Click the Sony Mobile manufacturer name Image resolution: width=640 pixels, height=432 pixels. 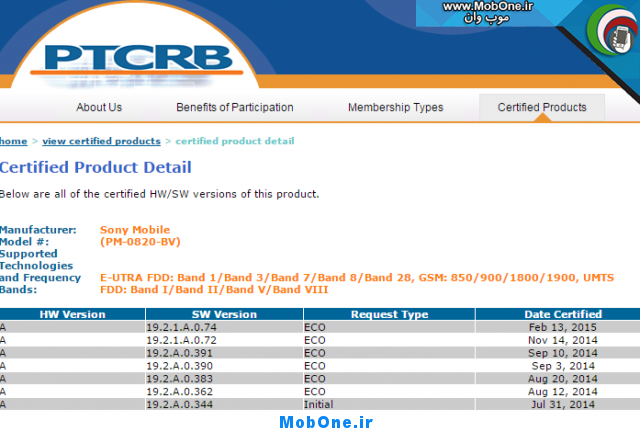click(135, 230)
